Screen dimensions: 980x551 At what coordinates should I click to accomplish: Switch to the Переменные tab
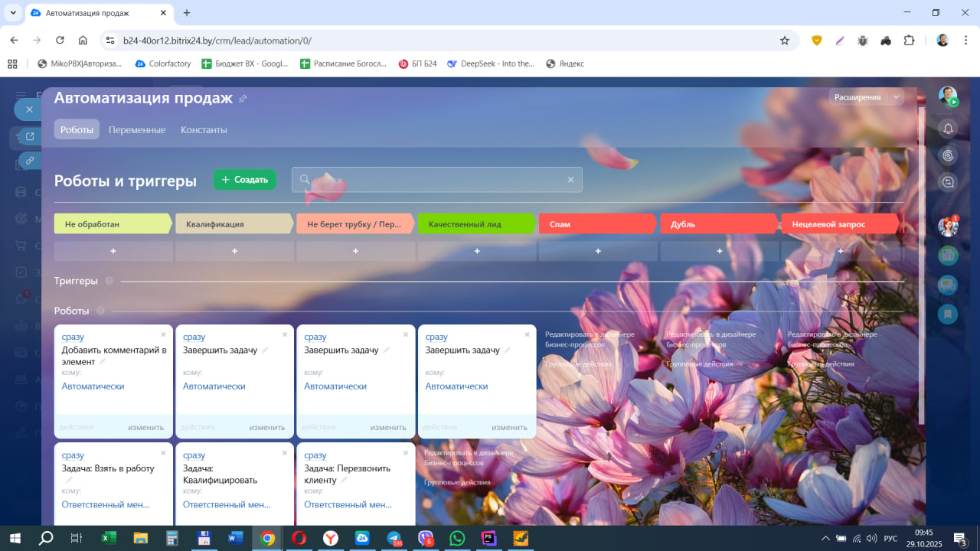pyautogui.click(x=137, y=129)
